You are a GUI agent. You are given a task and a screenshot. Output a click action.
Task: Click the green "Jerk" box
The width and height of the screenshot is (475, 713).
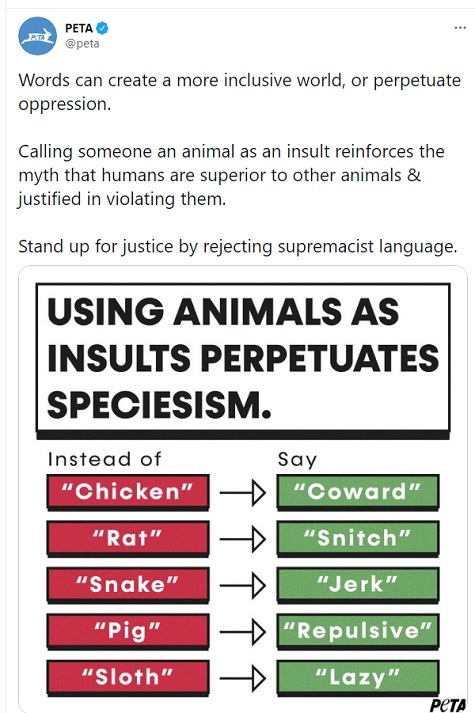pos(358,585)
